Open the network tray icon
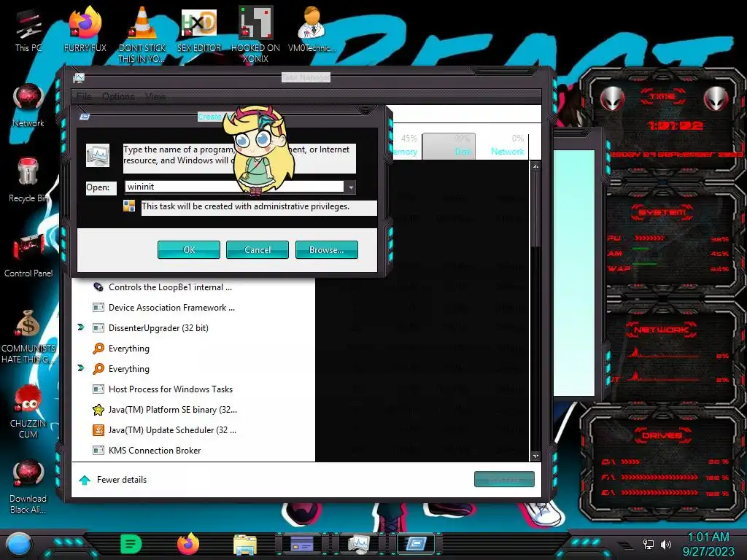The height and width of the screenshot is (560, 747). [649, 544]
